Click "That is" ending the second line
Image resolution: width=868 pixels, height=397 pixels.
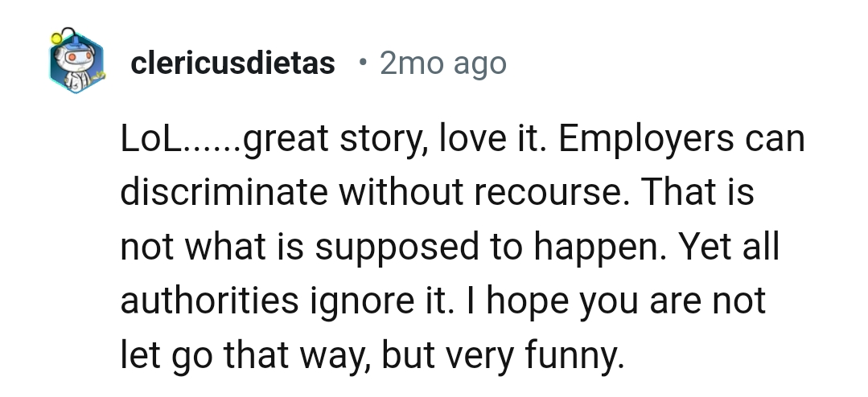point(701,194)
